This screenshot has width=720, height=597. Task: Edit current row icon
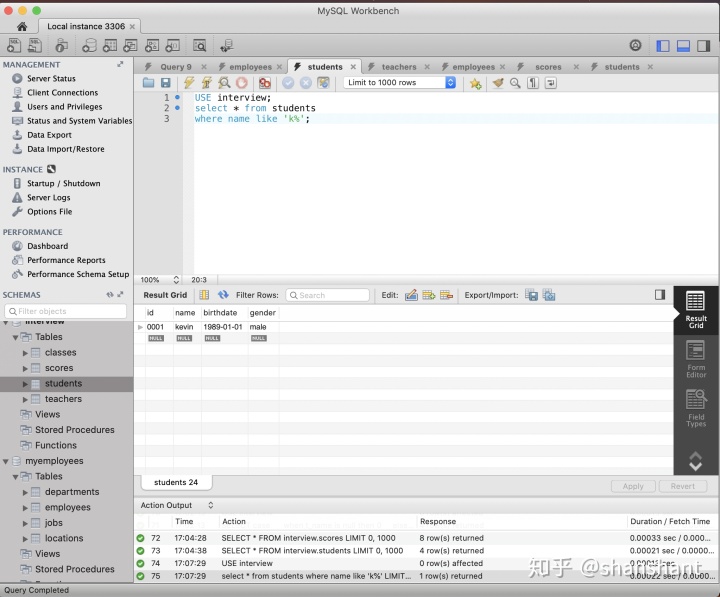411,295
